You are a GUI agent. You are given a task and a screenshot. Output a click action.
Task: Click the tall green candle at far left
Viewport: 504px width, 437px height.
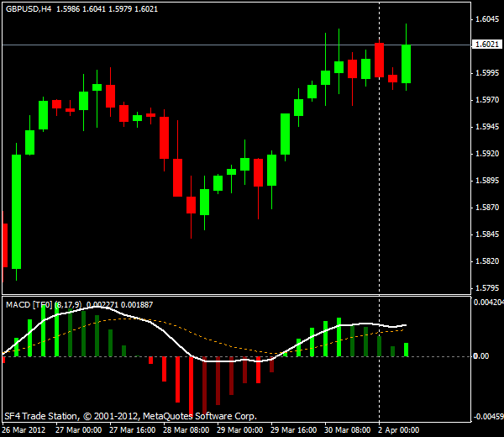pyautogui.click(x=16, y=210)
